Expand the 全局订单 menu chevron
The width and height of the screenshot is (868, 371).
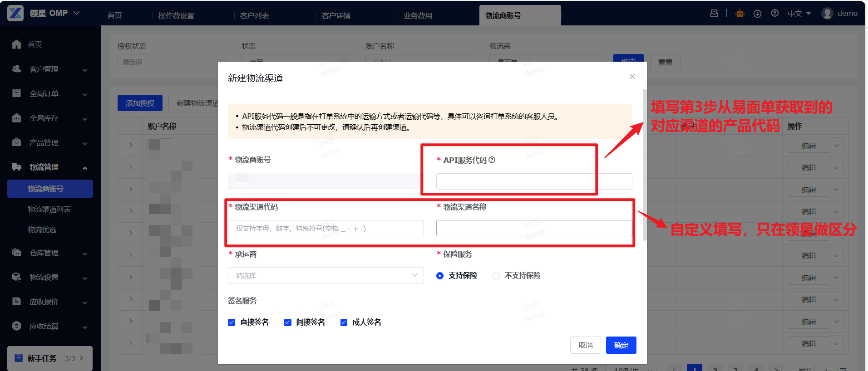point(85,94)
